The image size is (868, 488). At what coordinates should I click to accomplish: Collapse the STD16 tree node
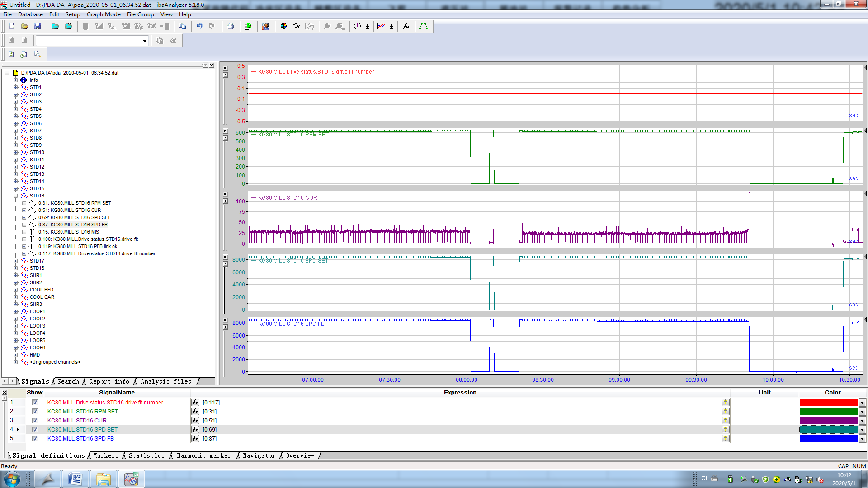point(15,196)
